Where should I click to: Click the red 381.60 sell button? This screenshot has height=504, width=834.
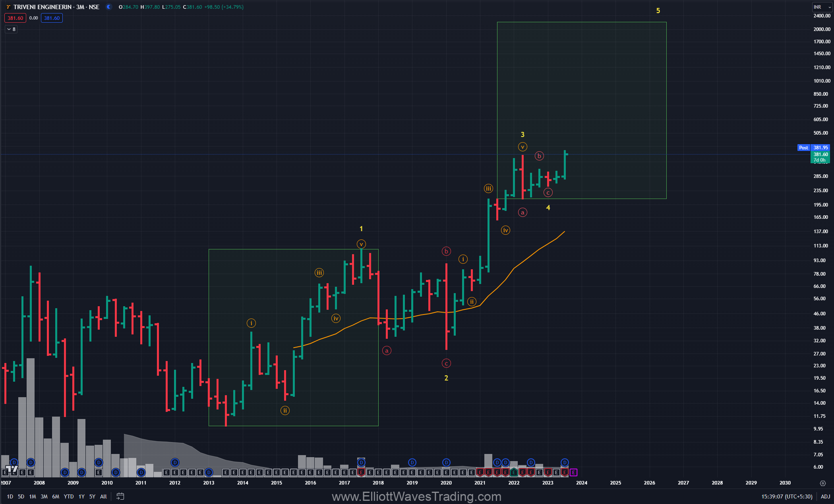15,18
